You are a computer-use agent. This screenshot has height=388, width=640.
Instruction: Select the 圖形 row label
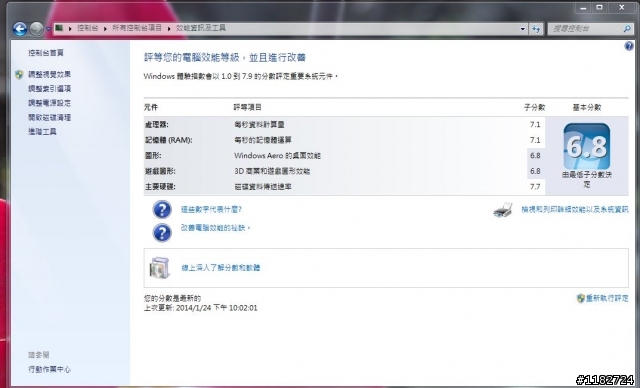pos(153,155)
